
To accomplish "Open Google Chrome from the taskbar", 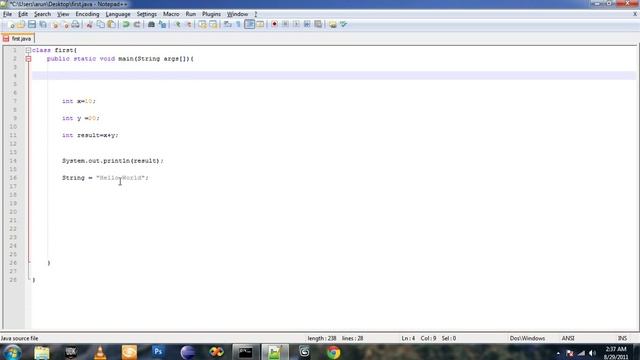I will 333,352.
